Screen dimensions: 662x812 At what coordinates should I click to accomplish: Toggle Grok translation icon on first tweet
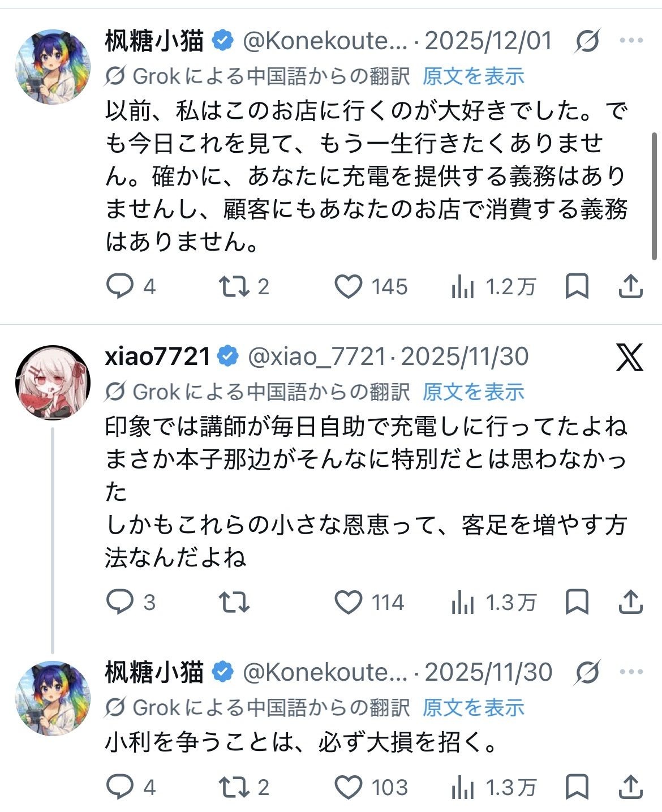click(x=587, y=41)
